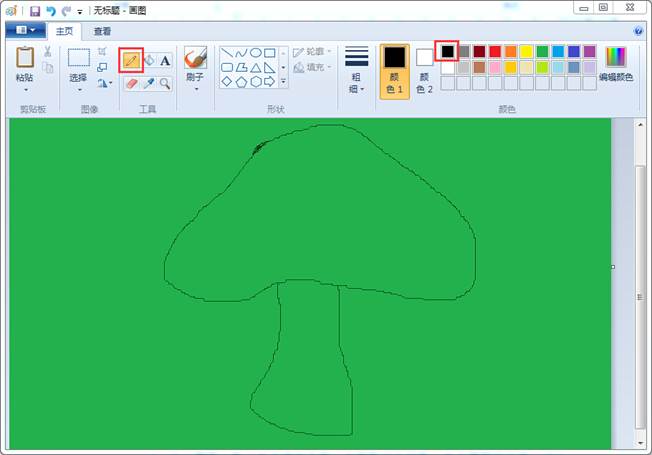Pick the dark red color swatch
Image resolution: width=652 pixels, height=455 pixels.
click(479, 51)
